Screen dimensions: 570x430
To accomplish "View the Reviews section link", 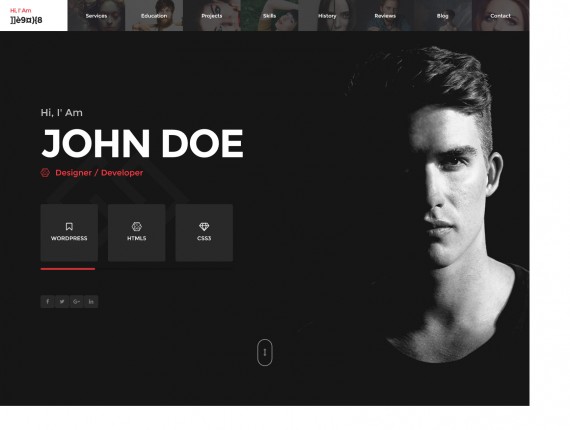I will 385,16.
